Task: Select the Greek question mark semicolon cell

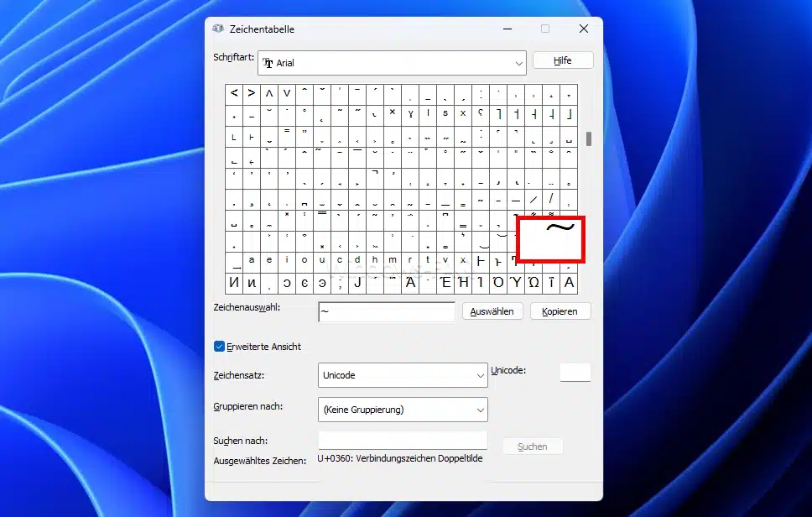Action: coord(340,284)
